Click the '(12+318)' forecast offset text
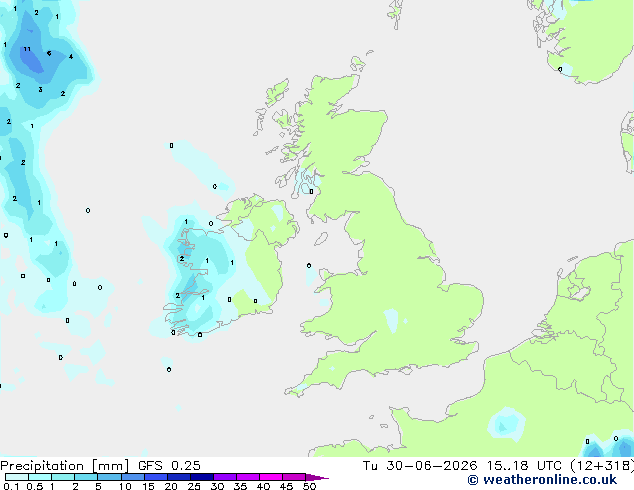The height and width of the screenshot is (490, 634). coord(602,466)
